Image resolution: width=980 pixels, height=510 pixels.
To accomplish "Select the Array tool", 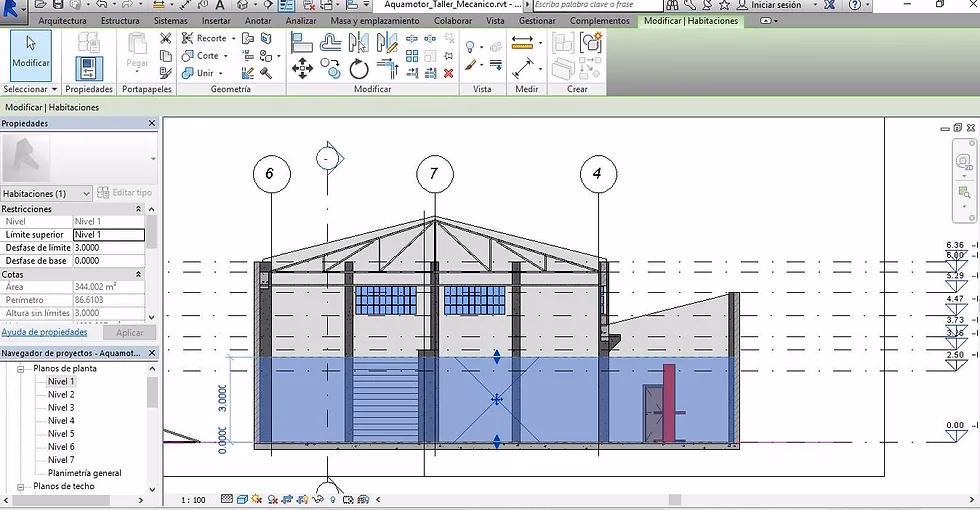I will 412,56.
